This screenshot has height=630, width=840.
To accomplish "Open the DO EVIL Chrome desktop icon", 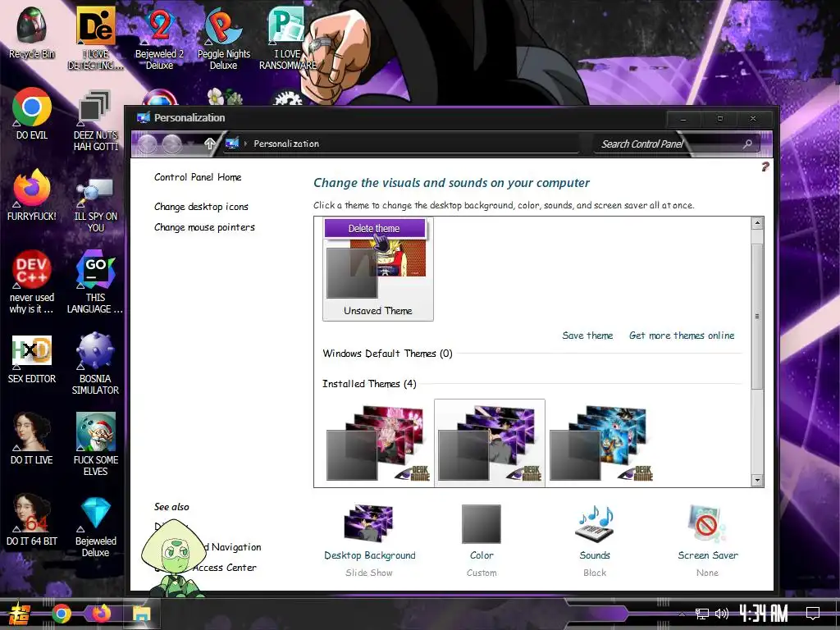I will 32,113.
